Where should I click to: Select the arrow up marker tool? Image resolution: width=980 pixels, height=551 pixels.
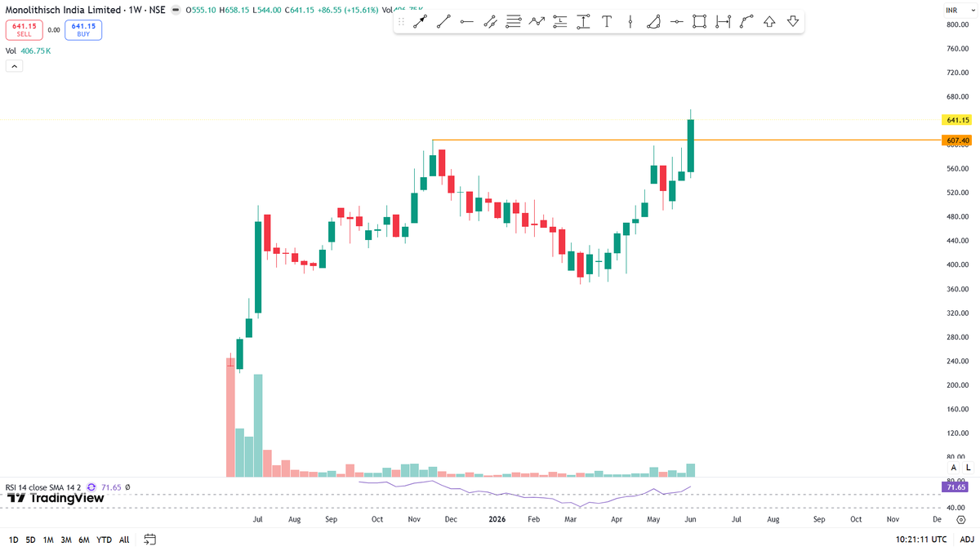(x=769, y=22)
